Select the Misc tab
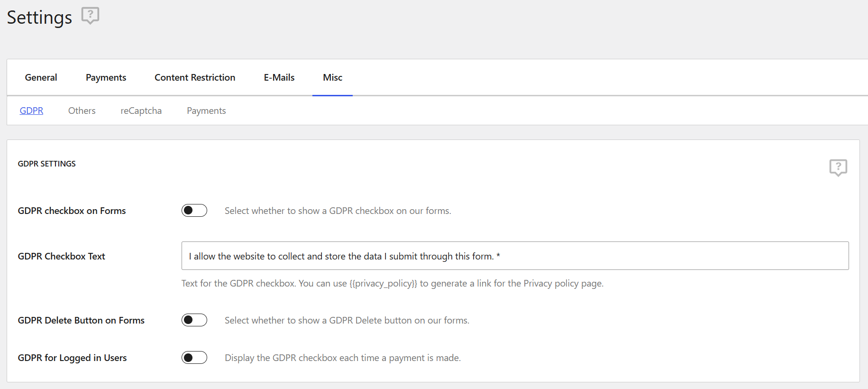The height and width of the screenshot is (389, 868). (332, 77)
